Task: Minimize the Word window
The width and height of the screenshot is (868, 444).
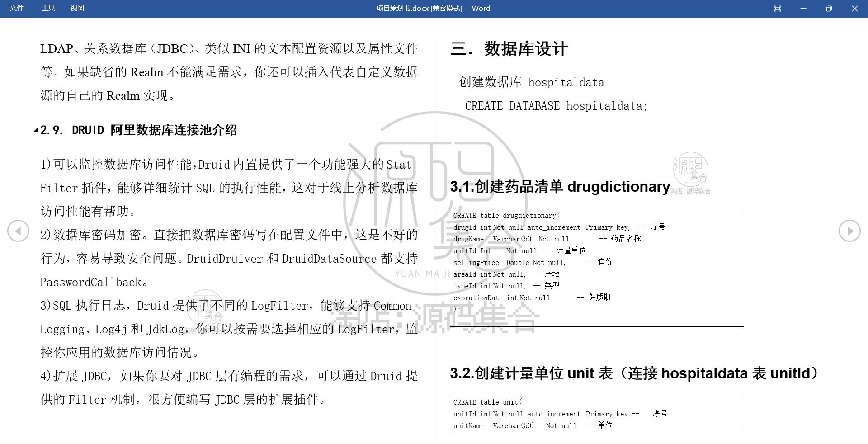Action: (803, 9)
